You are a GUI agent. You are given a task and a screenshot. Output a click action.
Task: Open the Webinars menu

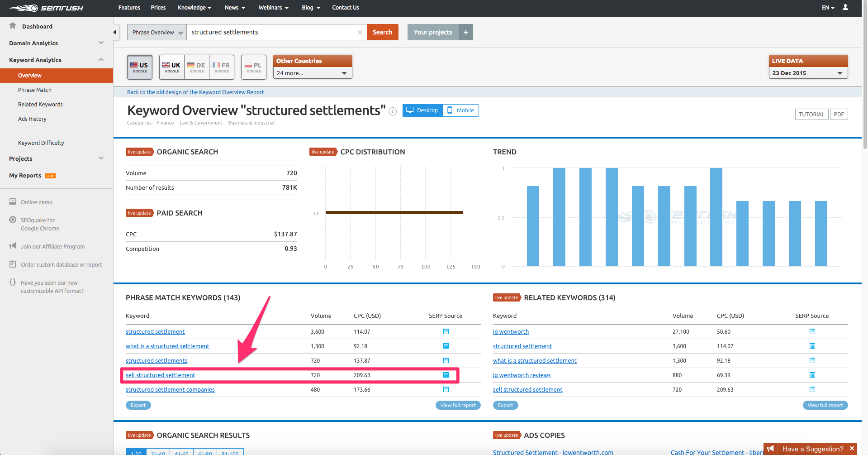273,8
